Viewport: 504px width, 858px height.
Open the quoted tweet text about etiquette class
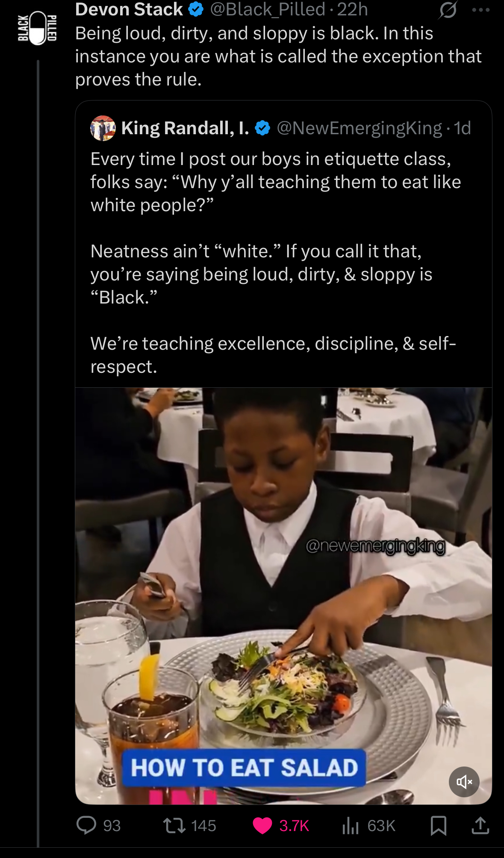pyautogui.click(x=276, y=263)
